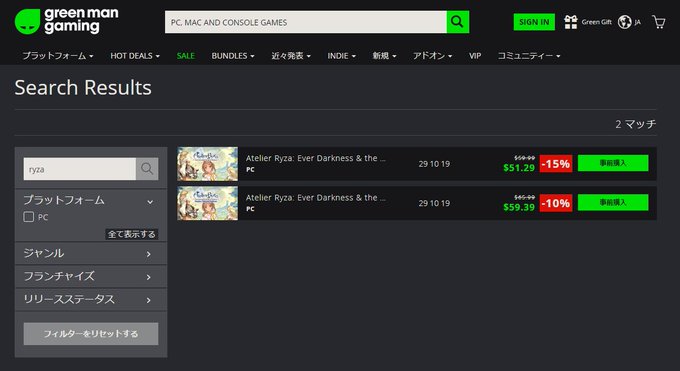Open the プラットフォーム navigation dropdown
Viewport: 680px width, 371px height.
pos(58,56)
